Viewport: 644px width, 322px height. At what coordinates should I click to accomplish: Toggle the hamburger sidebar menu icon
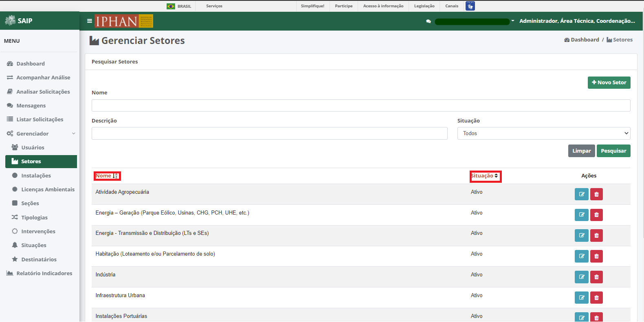pyautogui.click(x=90, y=21)
